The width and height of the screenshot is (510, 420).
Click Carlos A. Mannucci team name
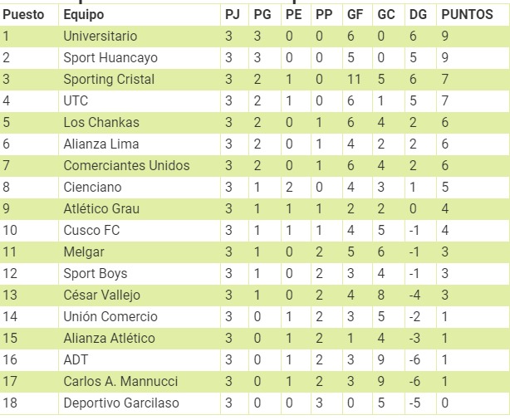pyautogui.click(x=120, y=382)
